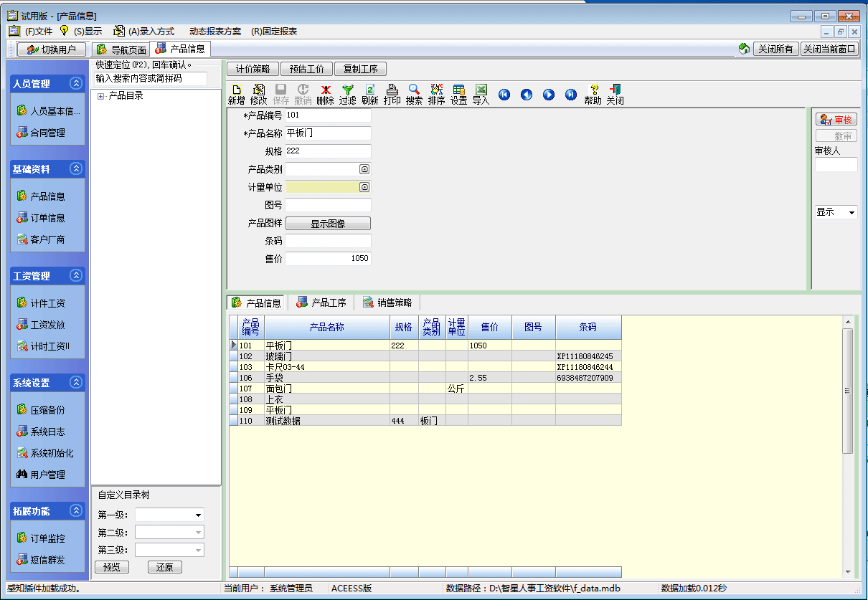Open the (F)文件 menu
Viewport: 868px width, 600px height.
pos(39,32)
